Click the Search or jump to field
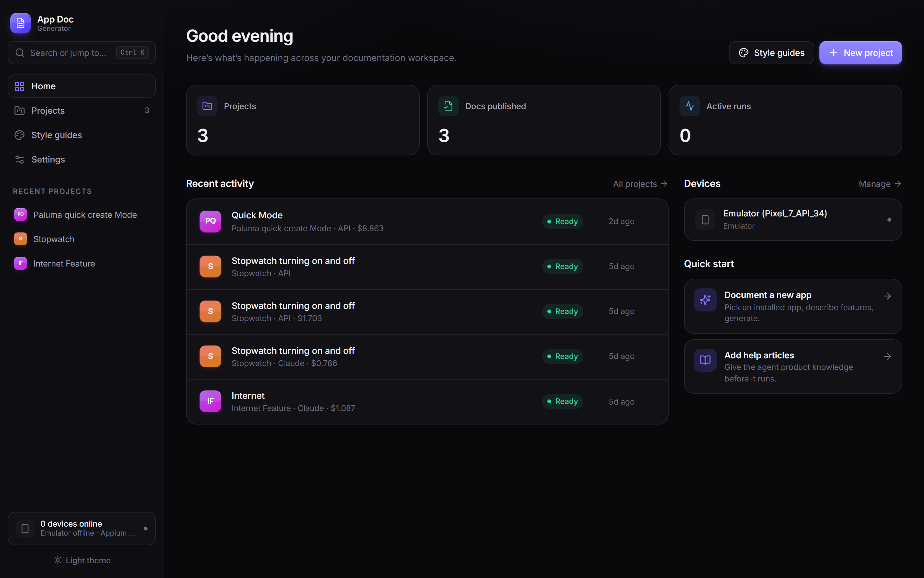The width and height of the screenshot is (924, 578). [x=82, y=53]
